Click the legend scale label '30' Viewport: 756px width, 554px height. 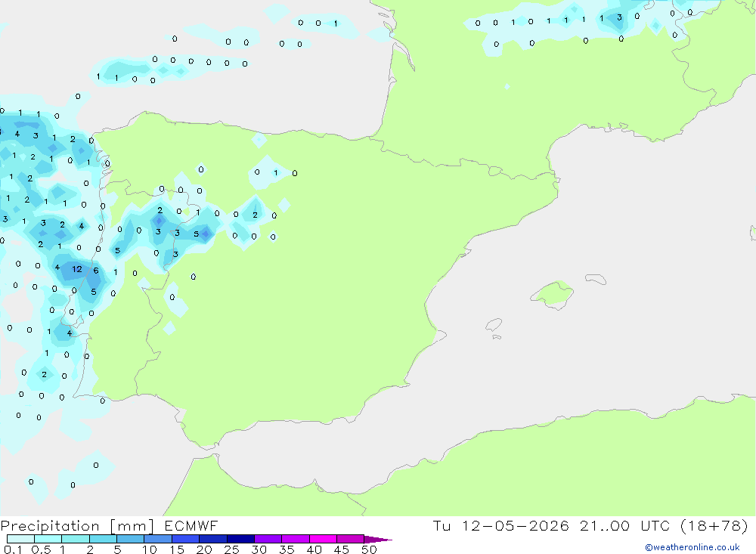click(x=259, y=549)
